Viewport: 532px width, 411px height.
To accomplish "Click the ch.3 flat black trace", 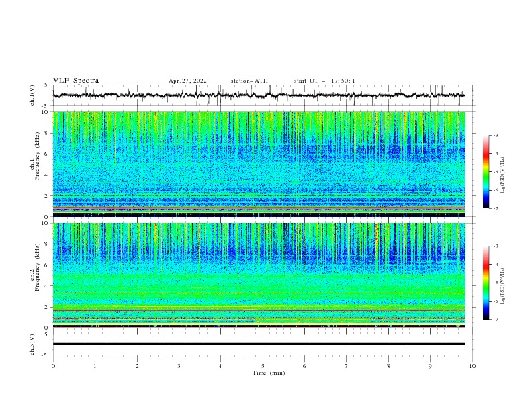I will (259, 344).
